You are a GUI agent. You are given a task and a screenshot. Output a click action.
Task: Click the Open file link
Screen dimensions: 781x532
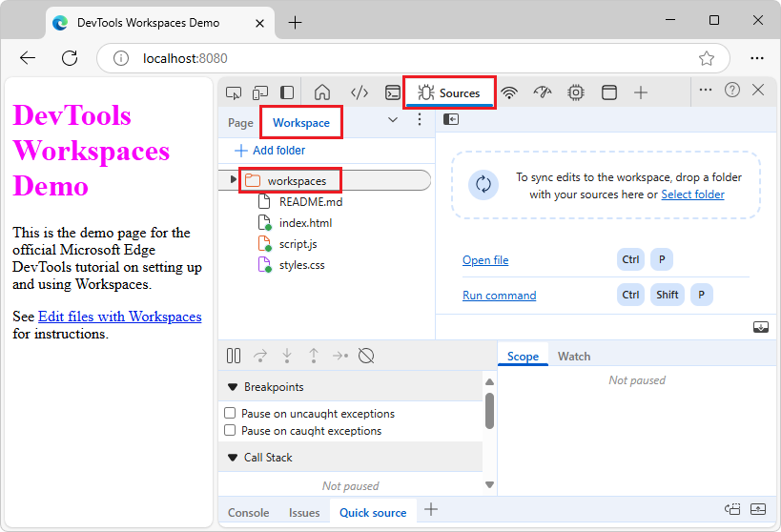tap(485, 260)
